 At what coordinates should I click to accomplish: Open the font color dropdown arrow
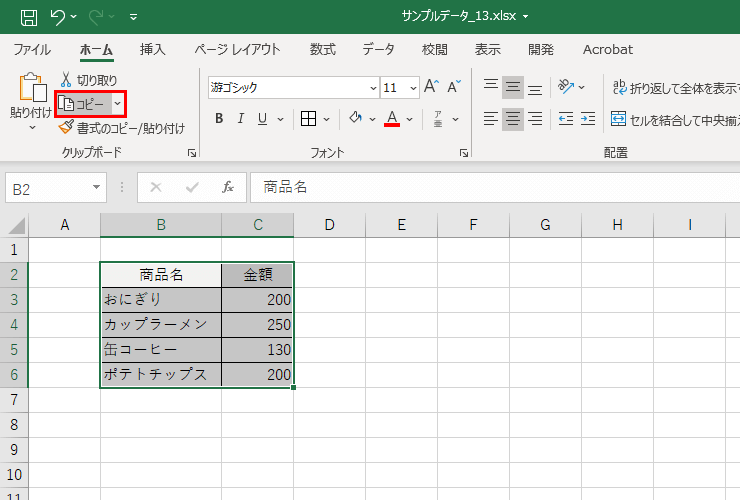tap(410, 119)
